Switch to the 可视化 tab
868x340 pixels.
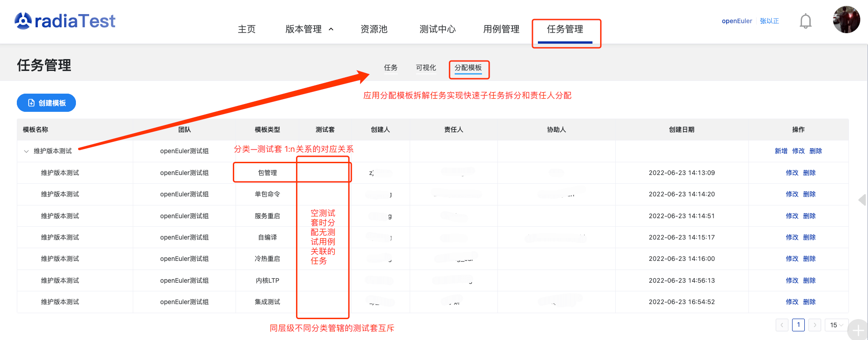coord(426,68)
